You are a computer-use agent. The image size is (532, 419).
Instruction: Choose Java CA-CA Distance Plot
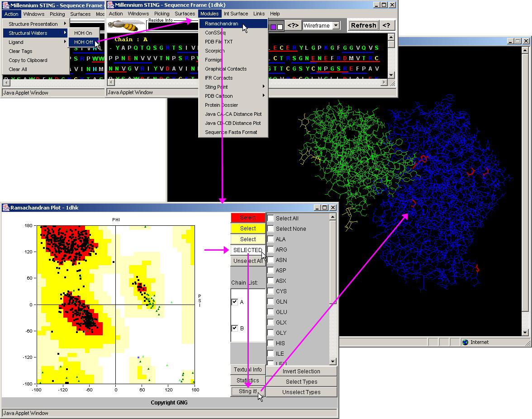tap(233, 114)
